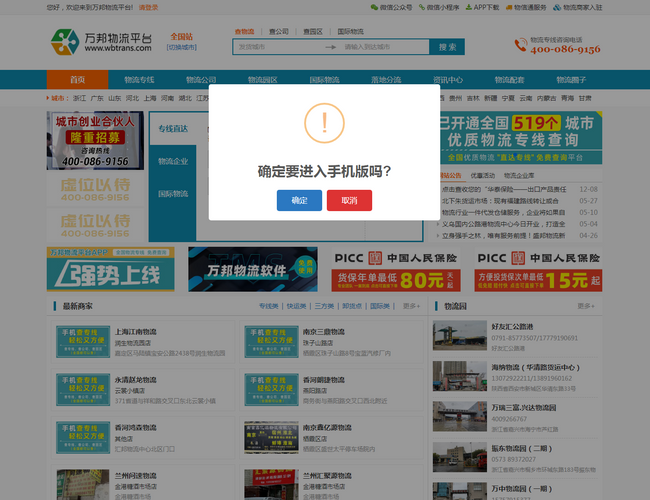Open the 资讯中心 menu item
The height and width of the screenshot is (500, 650).
click(448, 80)
